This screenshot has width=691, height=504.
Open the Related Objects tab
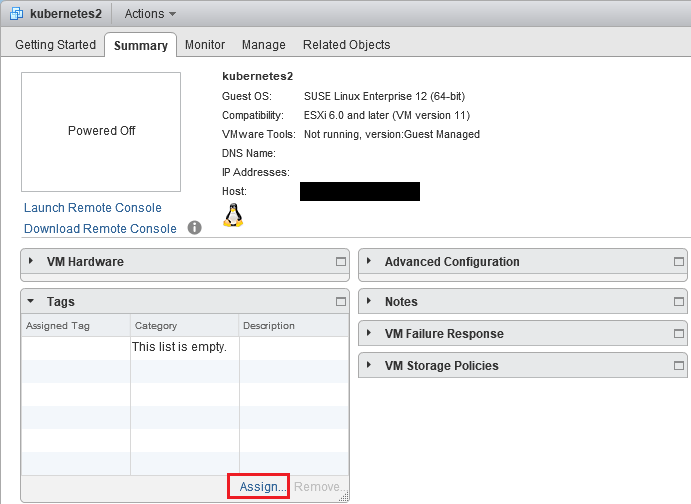coord(346,44)
